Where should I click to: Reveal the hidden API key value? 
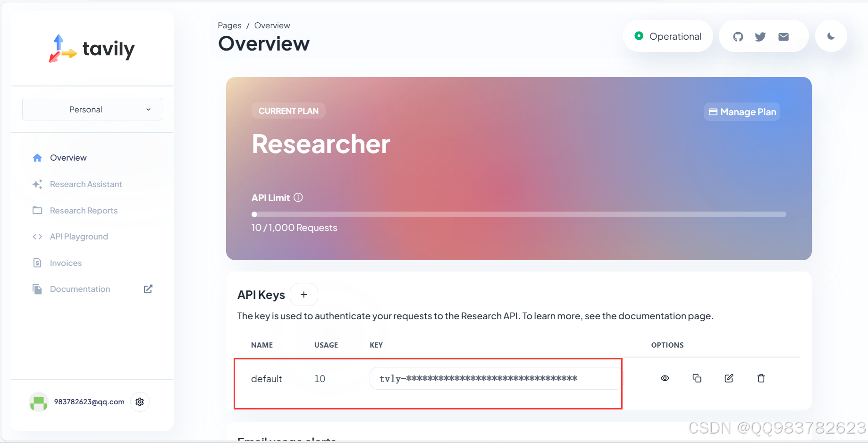coord(665,378)
